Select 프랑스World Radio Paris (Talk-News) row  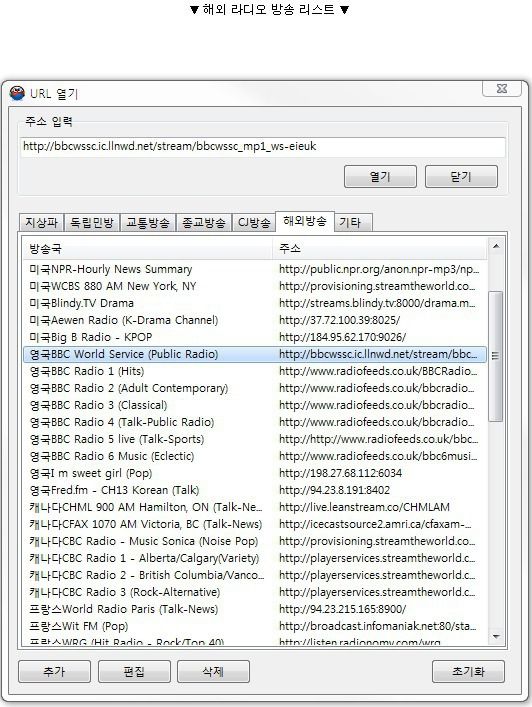click(x=255, y=609)
